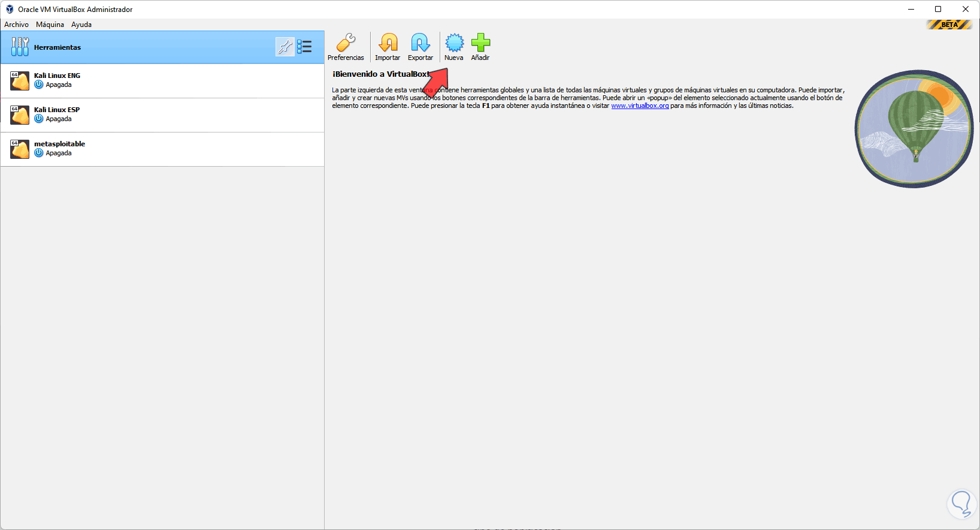Follow the www.virtualbox.org link

click(x=640, y=106)
